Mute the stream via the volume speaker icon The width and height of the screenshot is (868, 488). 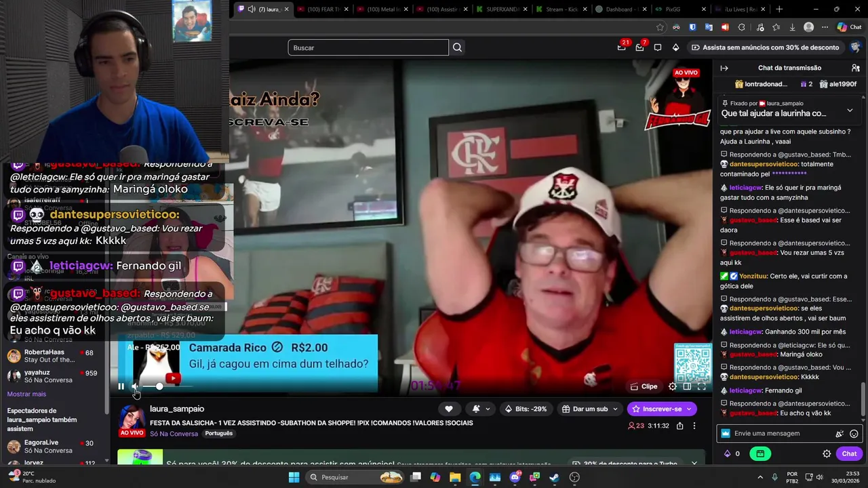(x=135, y=386)
